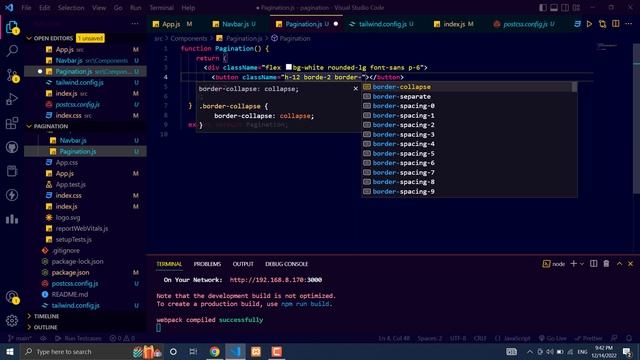640x360 pixels.
Task: Split the terminal panel
Action: (x=593, y=264)
